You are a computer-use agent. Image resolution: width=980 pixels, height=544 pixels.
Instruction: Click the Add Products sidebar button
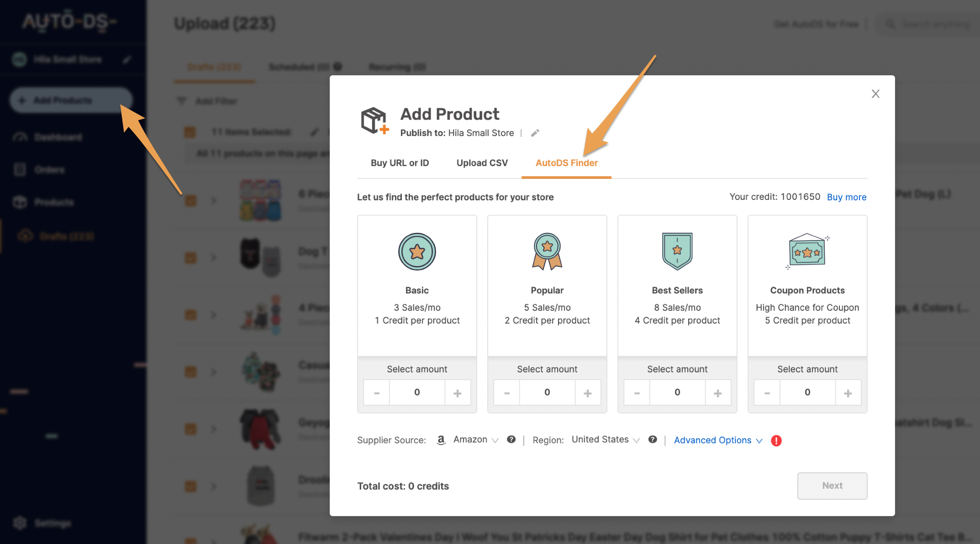(71, 100)
